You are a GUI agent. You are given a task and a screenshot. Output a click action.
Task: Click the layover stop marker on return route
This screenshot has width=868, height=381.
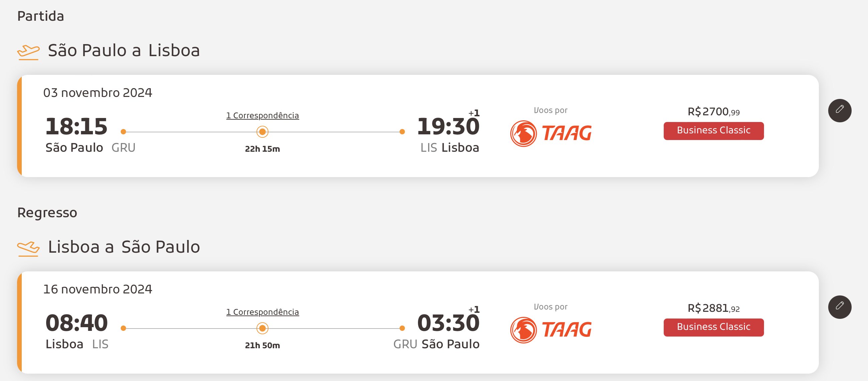[262, 328]
